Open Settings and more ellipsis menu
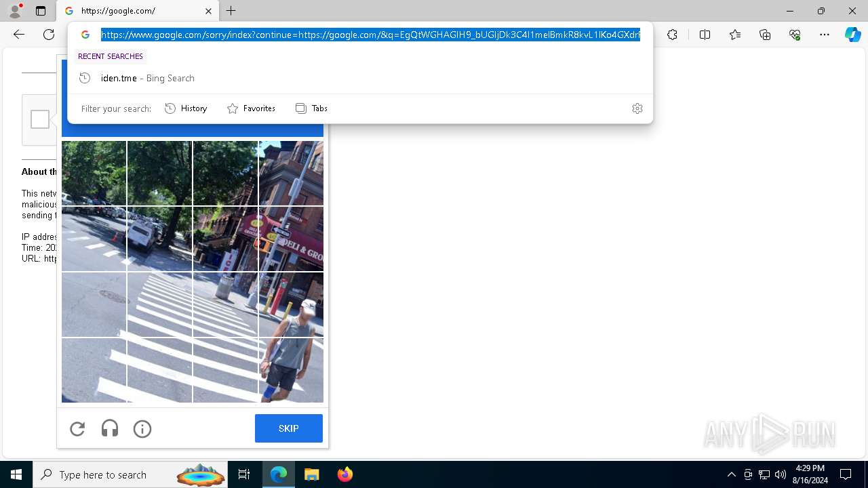The height and width of the screenshot is (488, 868). (x=825, y=35)
